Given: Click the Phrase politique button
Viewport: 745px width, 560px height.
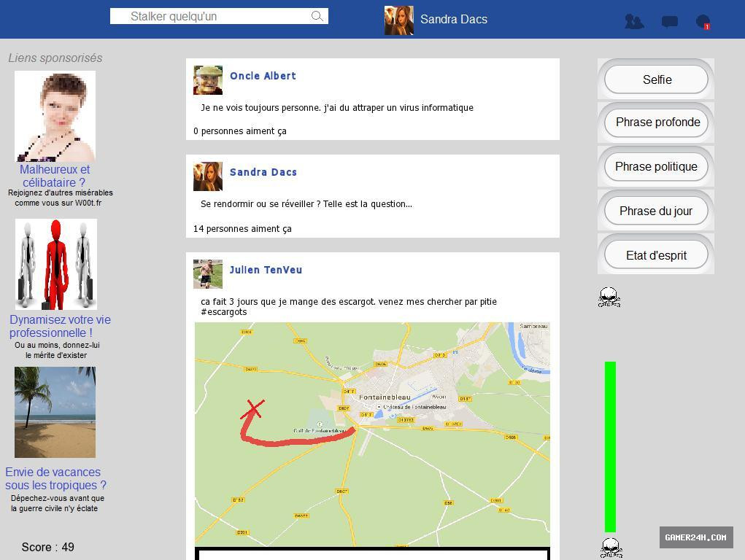Looking at the screenshot, I should coord(656,167).
